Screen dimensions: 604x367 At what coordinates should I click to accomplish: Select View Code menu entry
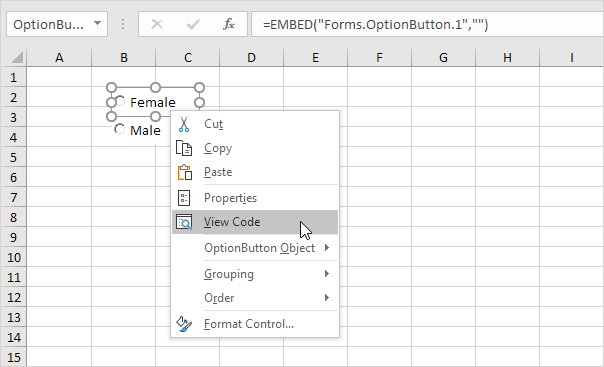pos(255,222)
